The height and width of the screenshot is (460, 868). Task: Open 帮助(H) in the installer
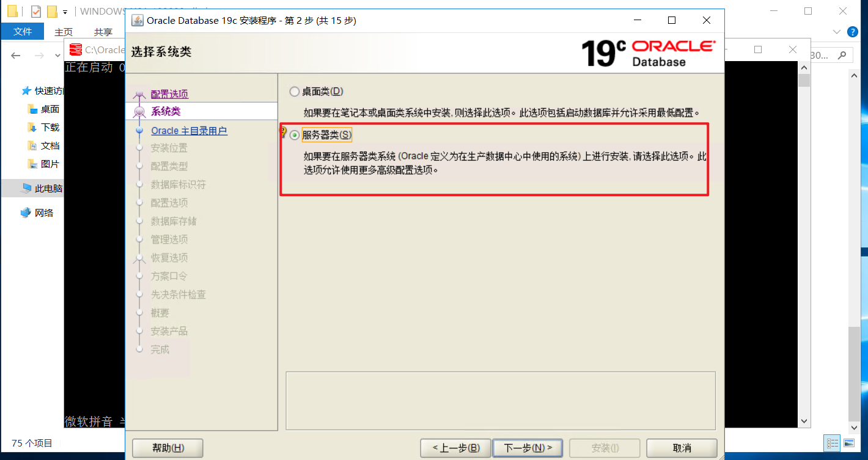tap(167, 448)
